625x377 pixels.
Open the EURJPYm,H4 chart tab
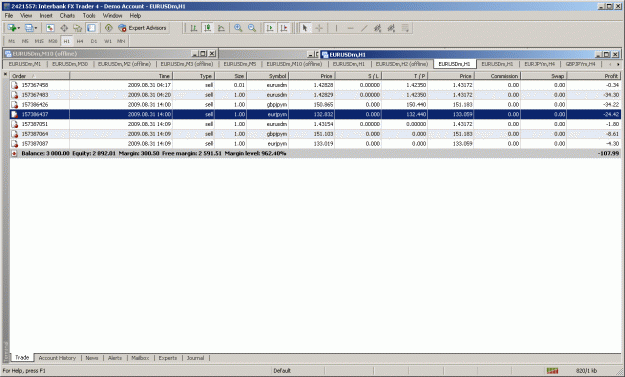click(539, 64)
